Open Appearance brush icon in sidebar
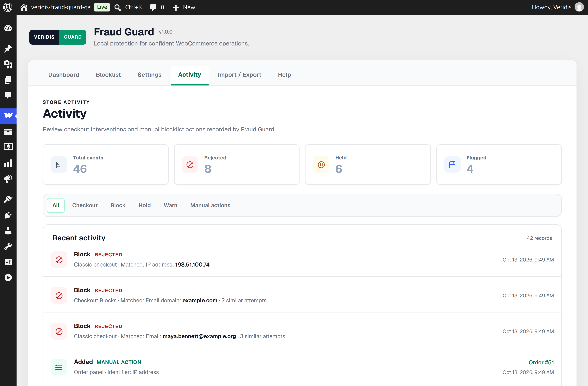 [x=8, y=199]
